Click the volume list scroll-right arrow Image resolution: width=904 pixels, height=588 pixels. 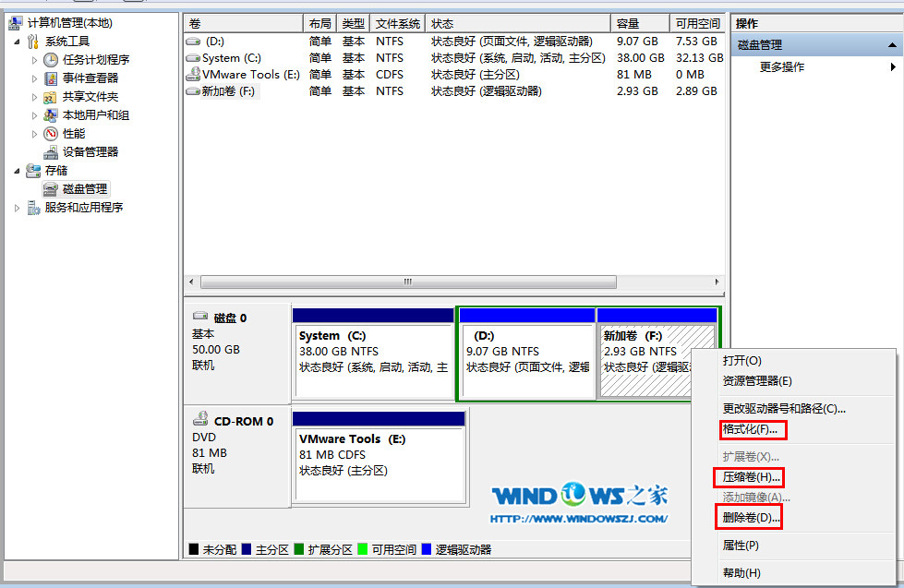(717, 282)
